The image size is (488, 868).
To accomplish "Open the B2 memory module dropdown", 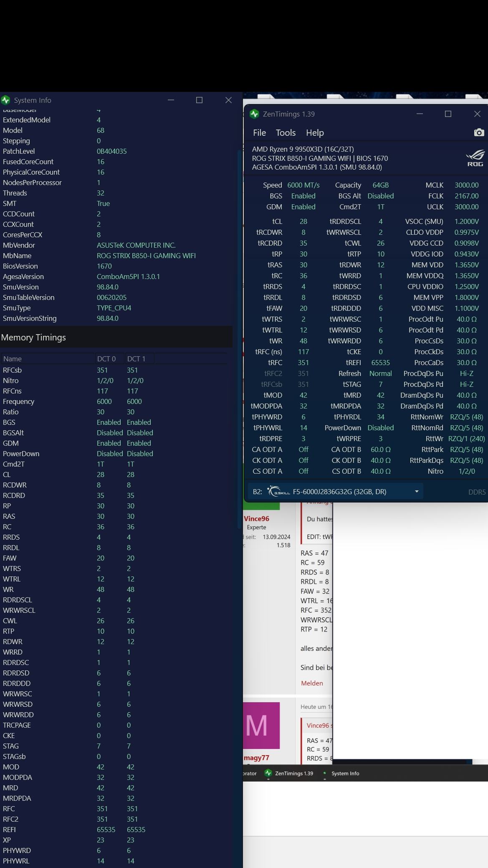I will [336, 492].
